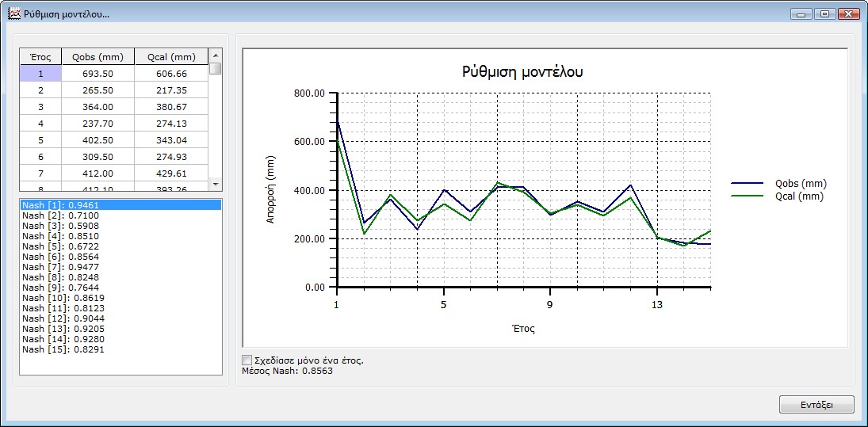868x427 pixels.
Task: Click the Έτος column header
Action: 40,57
